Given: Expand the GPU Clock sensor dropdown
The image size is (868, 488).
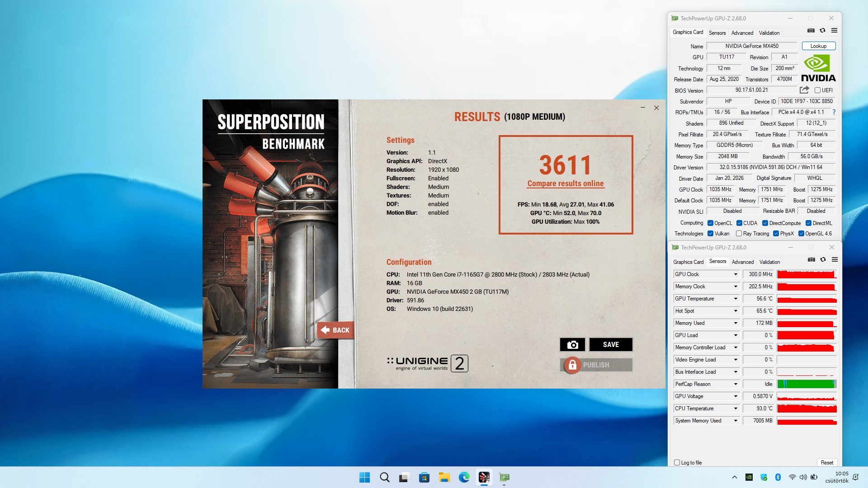Looking at the screenshot, I should coord(736,274).
